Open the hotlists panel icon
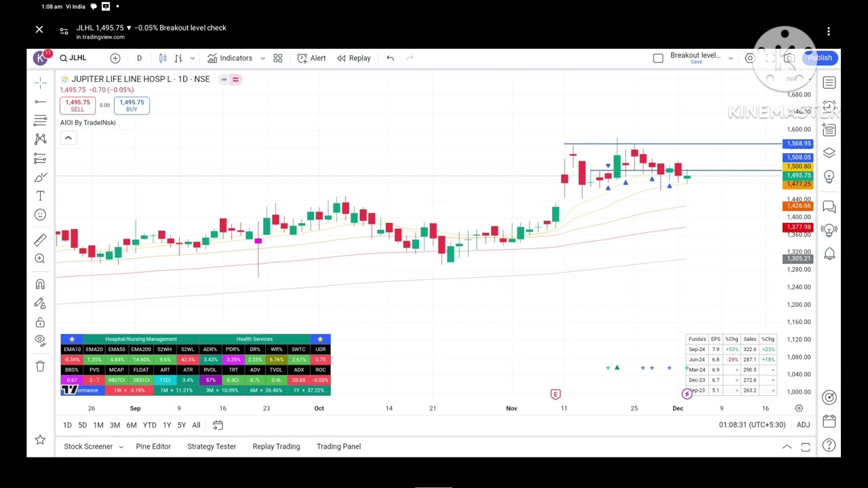The width and height of the screenshot is (868, 488). [x=829, y=129]
